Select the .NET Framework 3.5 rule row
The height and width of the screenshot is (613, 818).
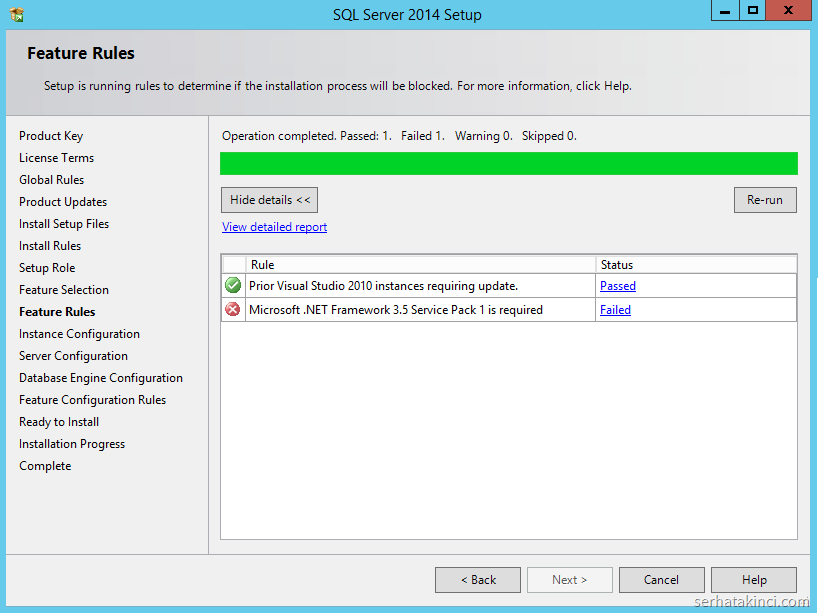click(x=509, y=310)
